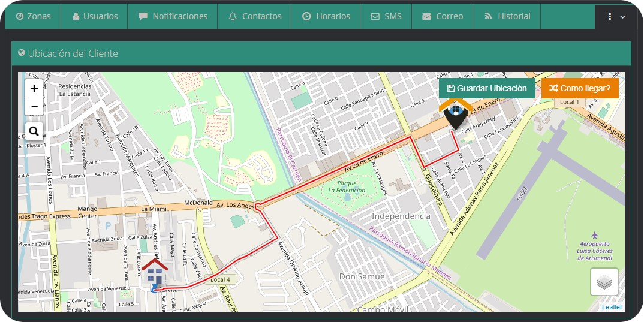Open the three-dot more options dropdown
The height and width of the screenshot is (322, 644).
tap(616, 17)
